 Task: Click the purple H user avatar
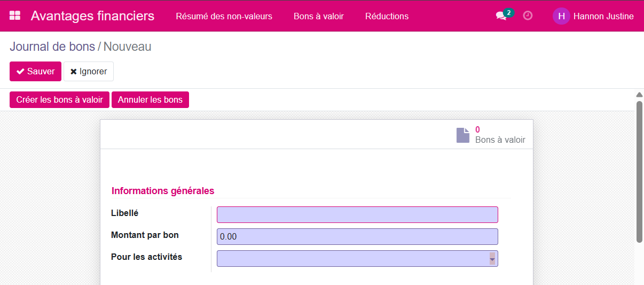(x=561, y=16)
